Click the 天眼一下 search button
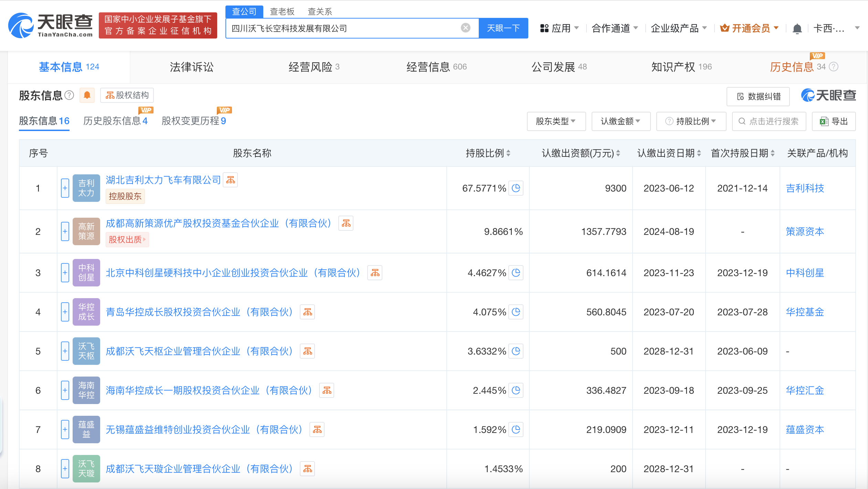This screenshot has width=868, height=489. coord(503,28)
